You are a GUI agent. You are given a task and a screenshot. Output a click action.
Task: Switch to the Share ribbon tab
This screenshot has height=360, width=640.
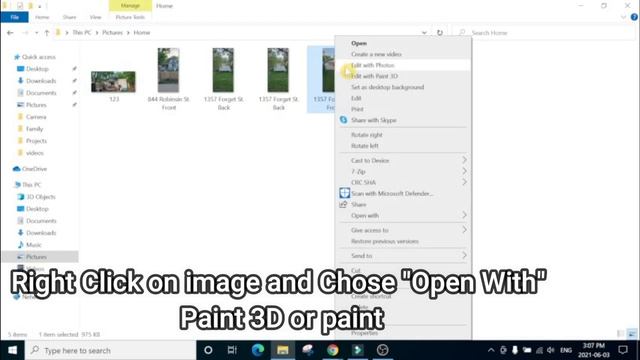click(x=69, y=17)
